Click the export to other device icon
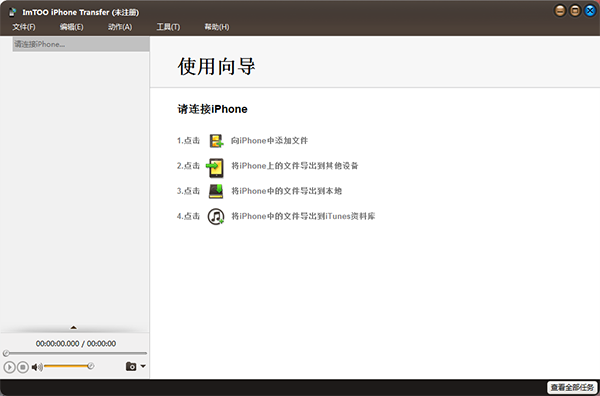Image resolution: width=600 pixels, height=396 pixels. tap(215, 168)
